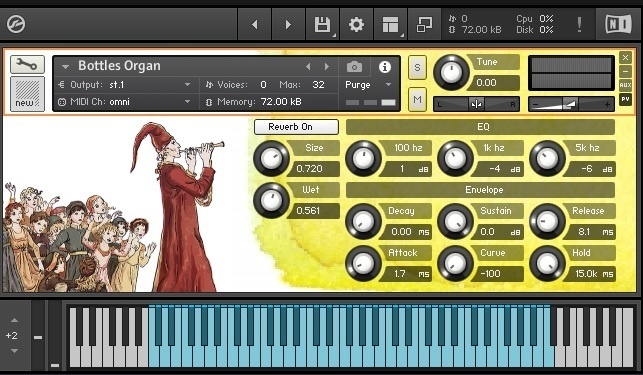This screenshot has height=375, width=643.
Task: Click the output level meter display
Action: 571,73
